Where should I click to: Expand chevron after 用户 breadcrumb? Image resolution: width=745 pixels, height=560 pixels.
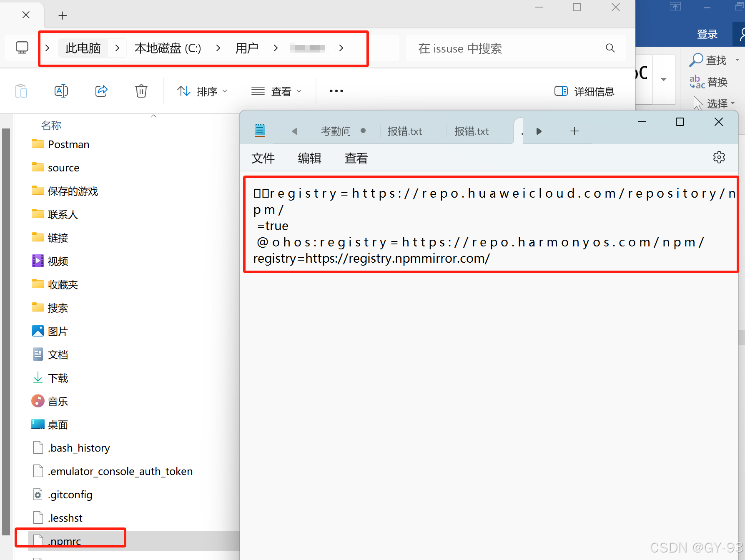pyautogui.click(x=276, y=48)
